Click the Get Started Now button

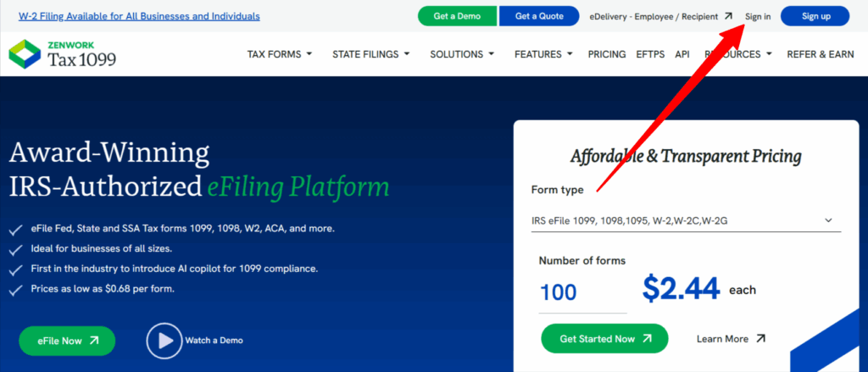(x=604, y=338)
